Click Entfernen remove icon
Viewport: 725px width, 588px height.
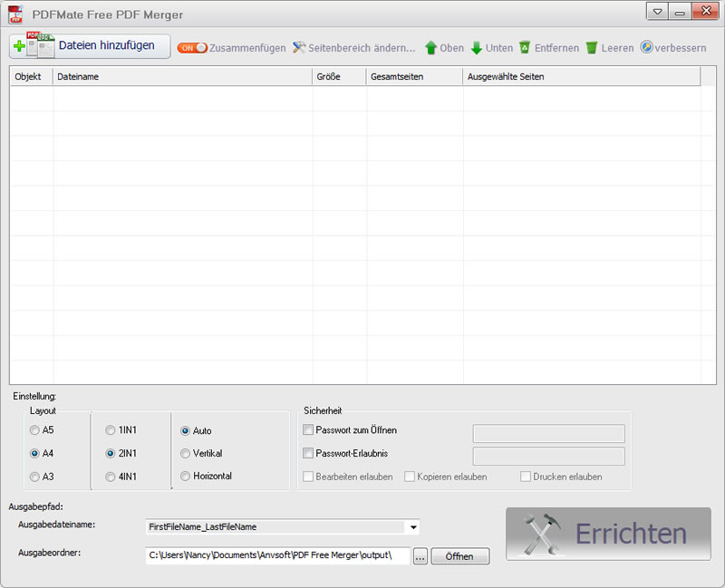point(525,47)
